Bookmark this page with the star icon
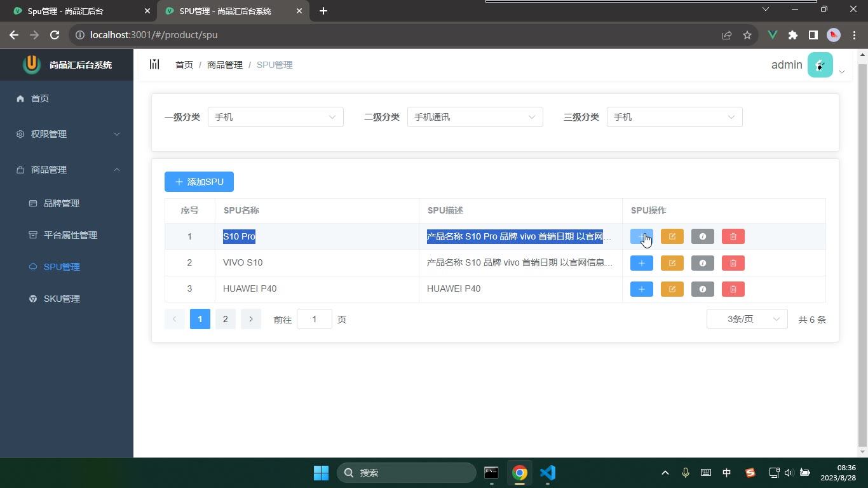The image size is (868, 488). click(747, 35)
